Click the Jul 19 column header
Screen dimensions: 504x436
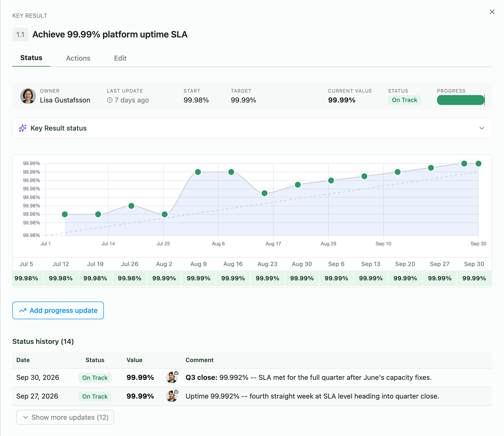95,264
